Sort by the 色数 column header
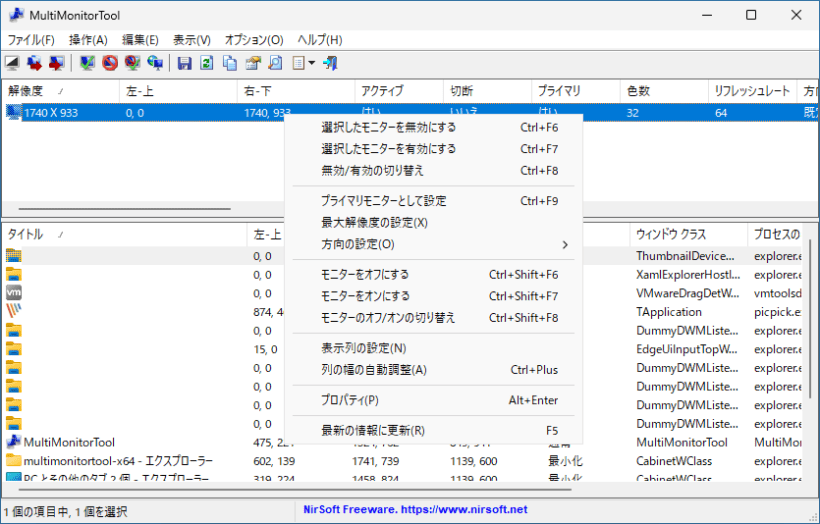The height and width of the screenshot is (524, 820). (664, 91)
